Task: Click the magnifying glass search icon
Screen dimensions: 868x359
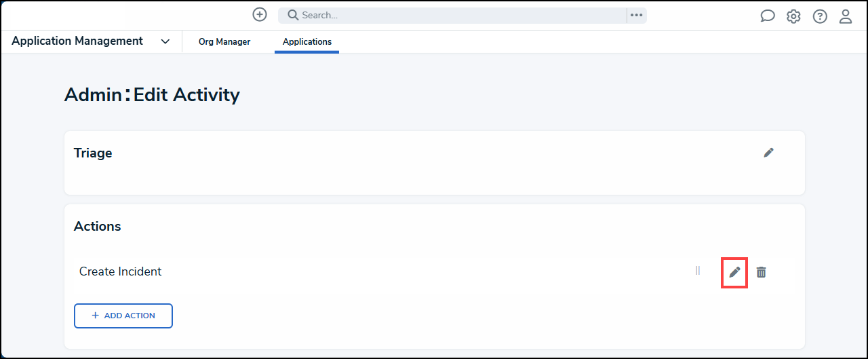Action: [293, 15]
